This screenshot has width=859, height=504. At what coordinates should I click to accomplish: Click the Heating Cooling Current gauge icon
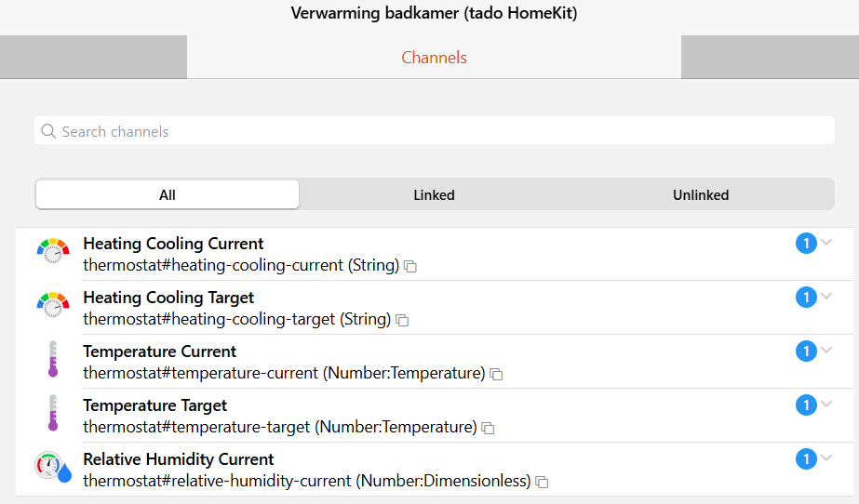click(53, 251)
